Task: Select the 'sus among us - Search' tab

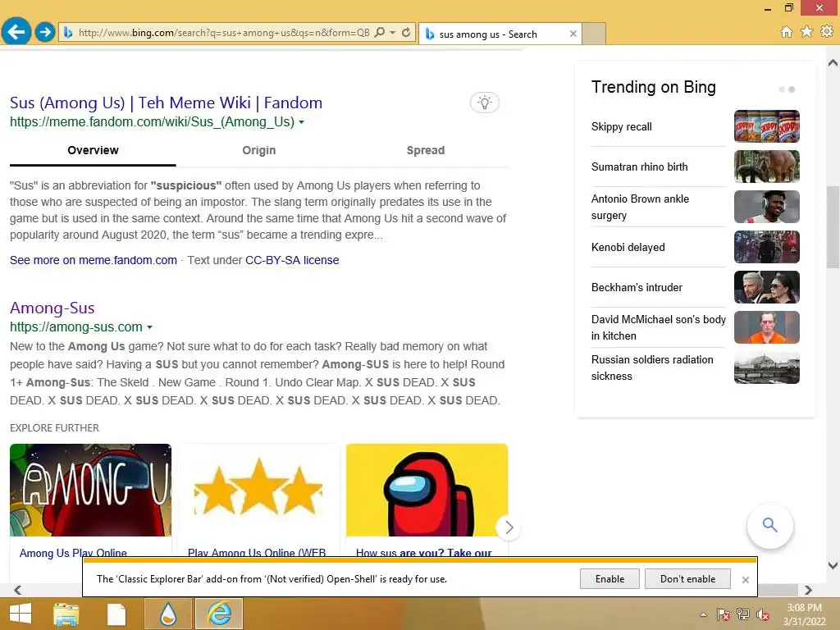Action: point(500,34)
